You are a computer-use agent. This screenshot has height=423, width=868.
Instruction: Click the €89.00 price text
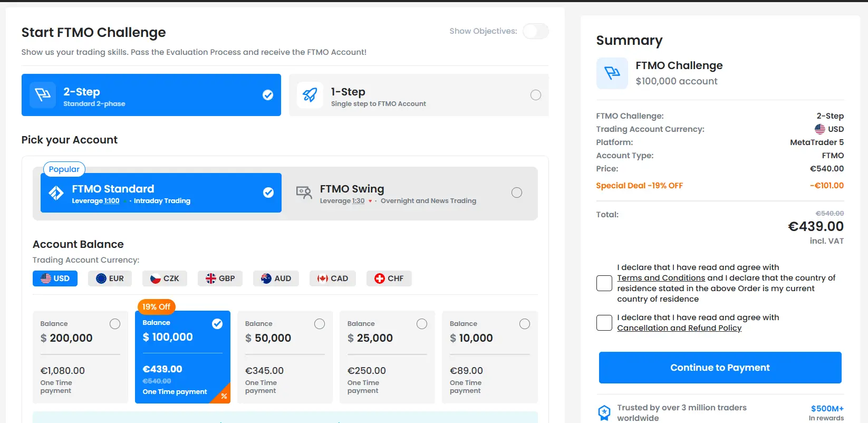[x=466, y=371]
